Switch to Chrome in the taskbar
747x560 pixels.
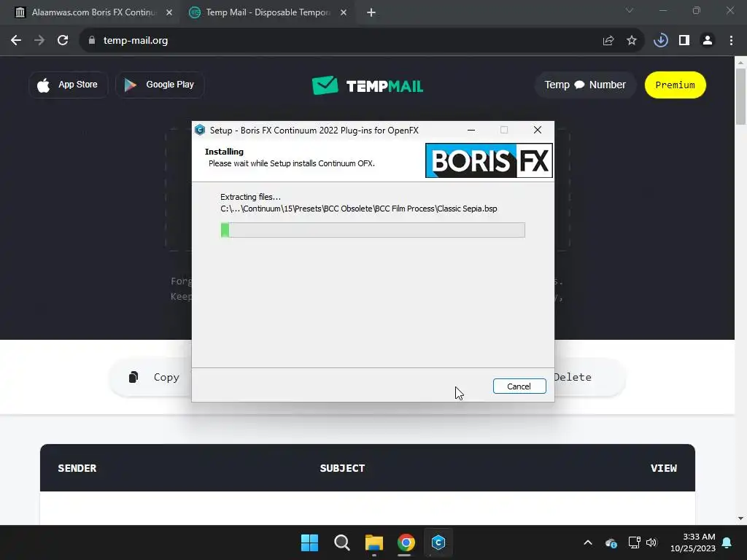pyautogui.click(x=406, y=542)
